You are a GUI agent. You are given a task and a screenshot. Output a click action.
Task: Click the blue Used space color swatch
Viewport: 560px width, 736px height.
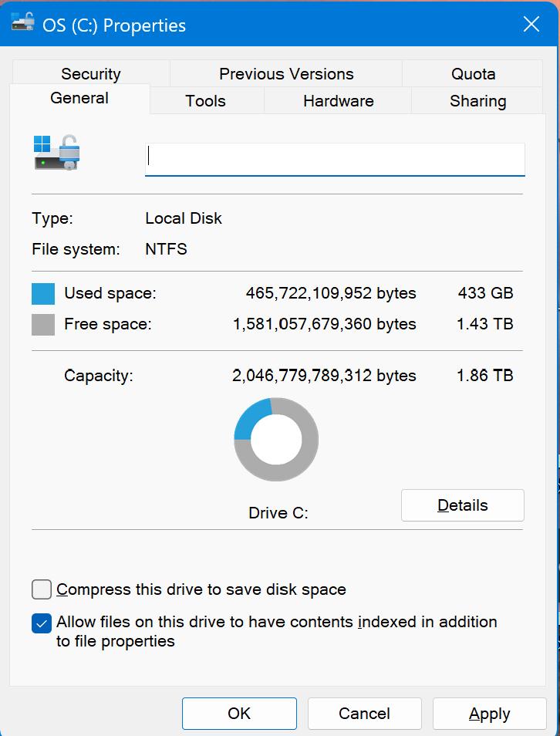[43, 294]
